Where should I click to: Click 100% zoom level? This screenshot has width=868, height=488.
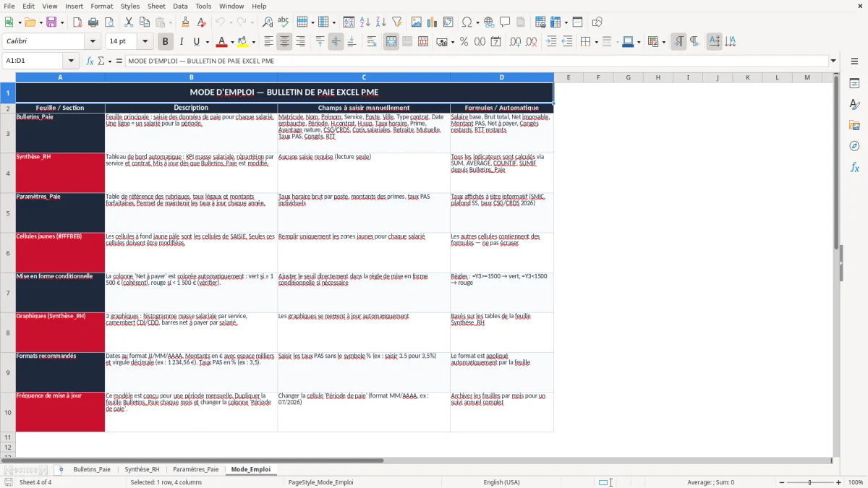pyautogui.click(x=856, y=482)
